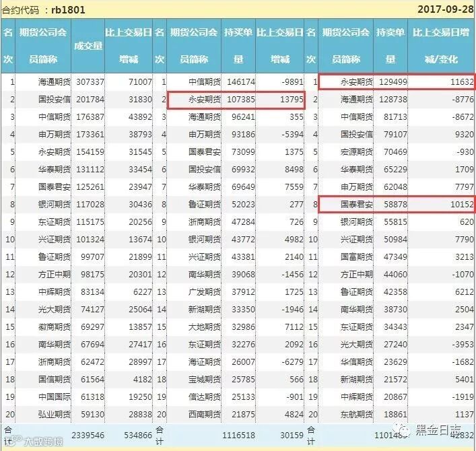Viewport: 476px width, 451px height.
Task: Click long position value 69932
Action: tap(244, 170)
